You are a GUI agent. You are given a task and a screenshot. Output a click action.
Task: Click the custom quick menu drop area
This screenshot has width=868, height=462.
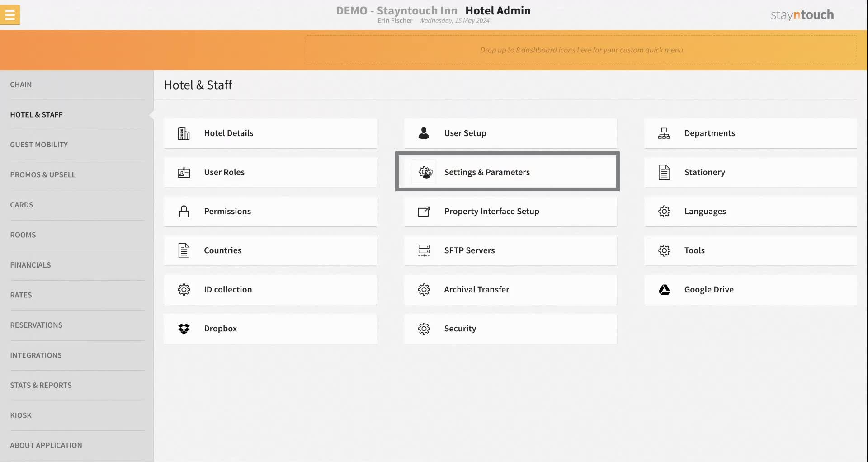click(581, 50)
